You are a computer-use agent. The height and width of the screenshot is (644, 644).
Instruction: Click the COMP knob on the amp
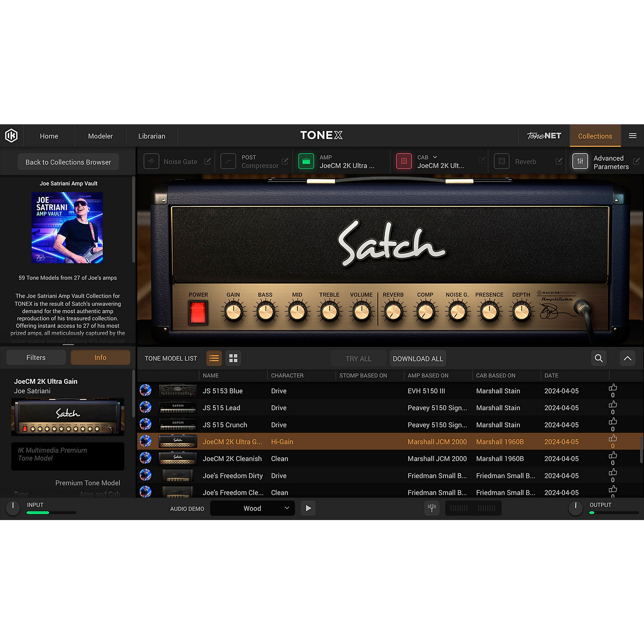[x=425, y=312]
